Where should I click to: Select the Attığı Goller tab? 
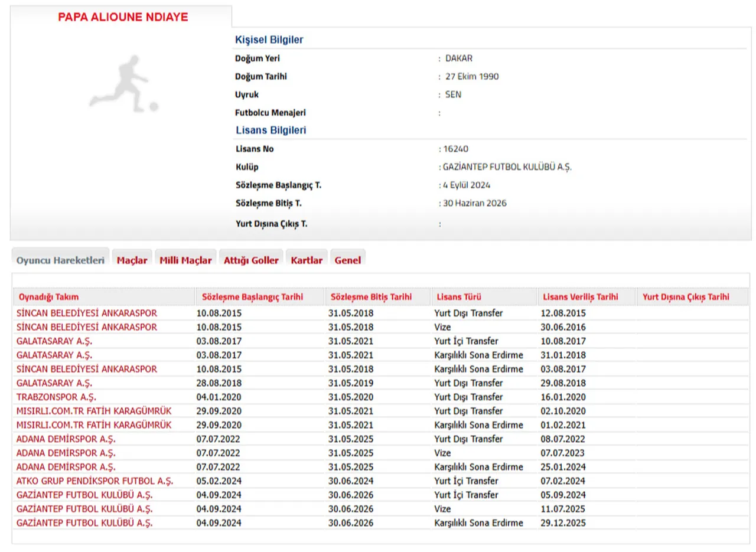pos(251,260)
